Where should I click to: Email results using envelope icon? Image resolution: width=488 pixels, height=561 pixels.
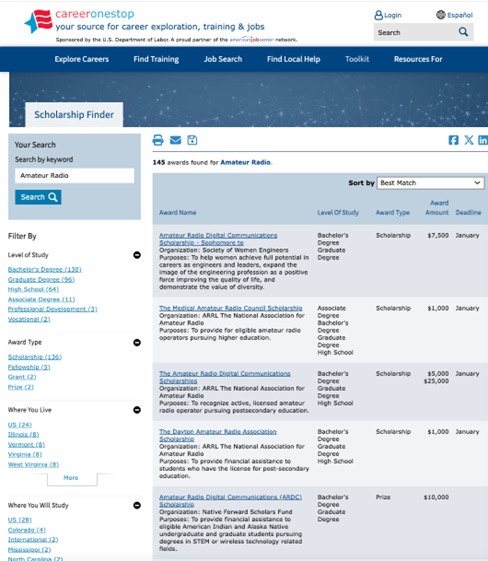point(175,140)
